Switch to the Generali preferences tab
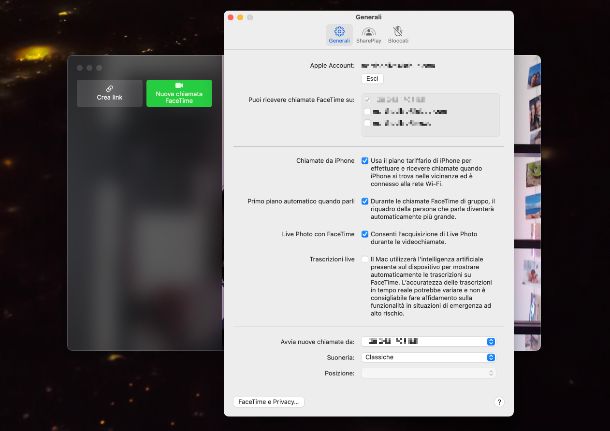The width and height of the screenshot is (610, 431). (339, 35)
